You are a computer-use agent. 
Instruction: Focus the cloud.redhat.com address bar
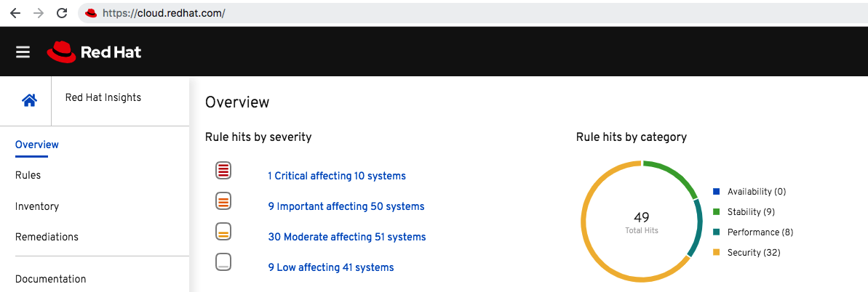click(x=471, y=13)
